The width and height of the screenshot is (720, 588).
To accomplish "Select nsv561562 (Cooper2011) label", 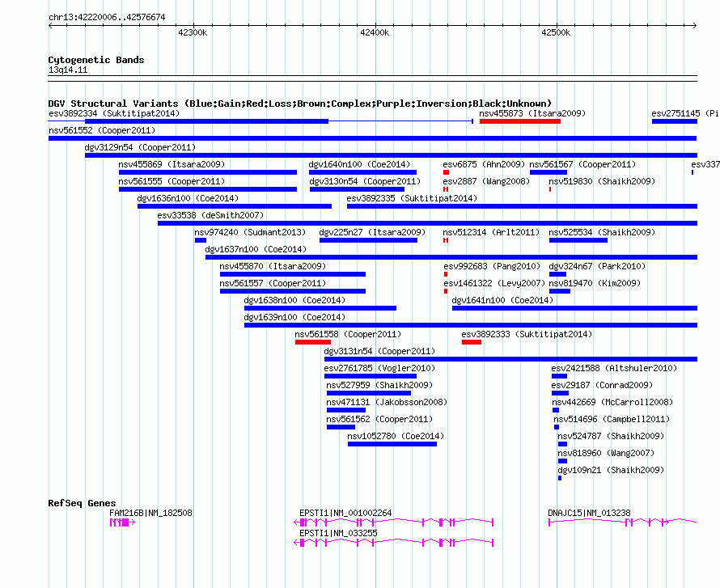I will (x=379, y=419).
